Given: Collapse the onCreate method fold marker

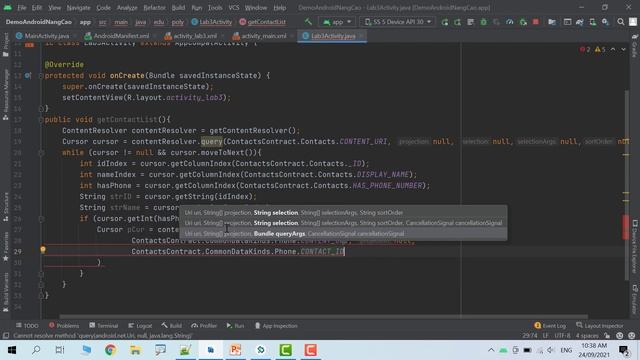Looking at the screenshot, I should point(41,76).
